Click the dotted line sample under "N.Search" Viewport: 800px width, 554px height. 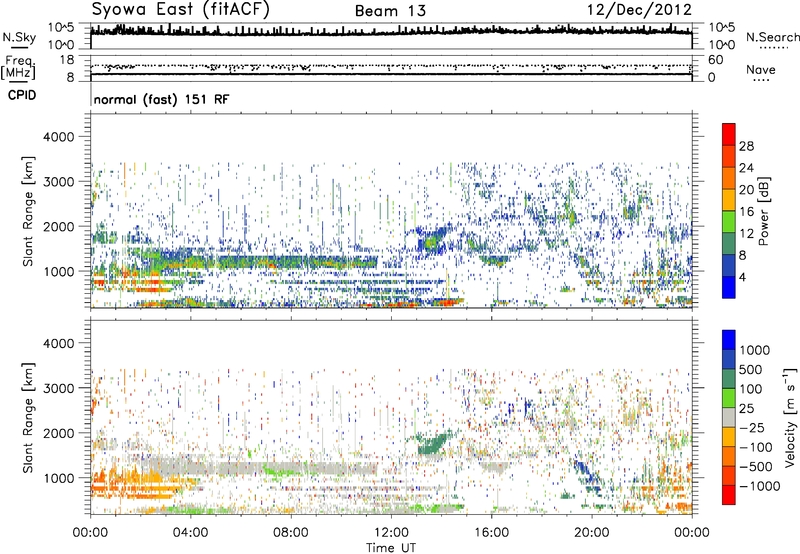[x=773, y=47]
